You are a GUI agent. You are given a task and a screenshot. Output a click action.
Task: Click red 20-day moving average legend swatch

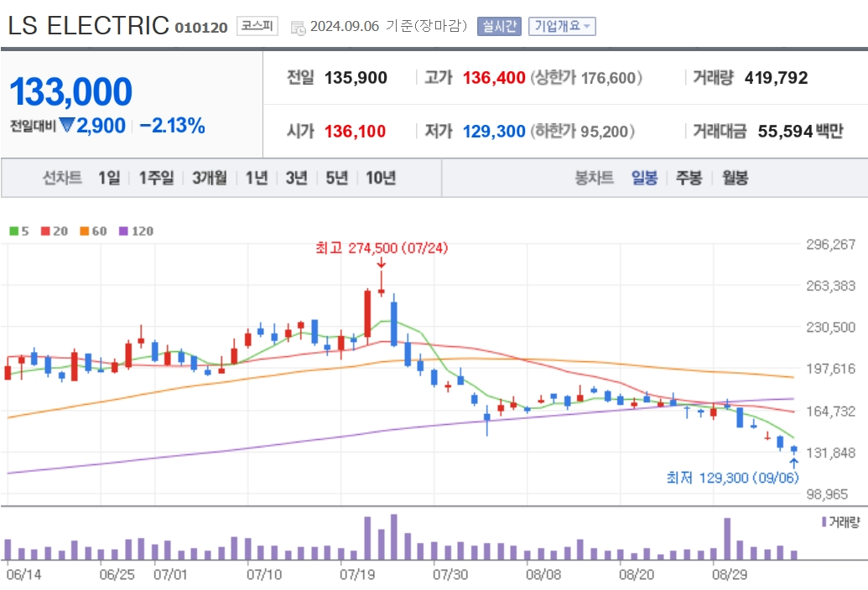(x=45, y=231)
